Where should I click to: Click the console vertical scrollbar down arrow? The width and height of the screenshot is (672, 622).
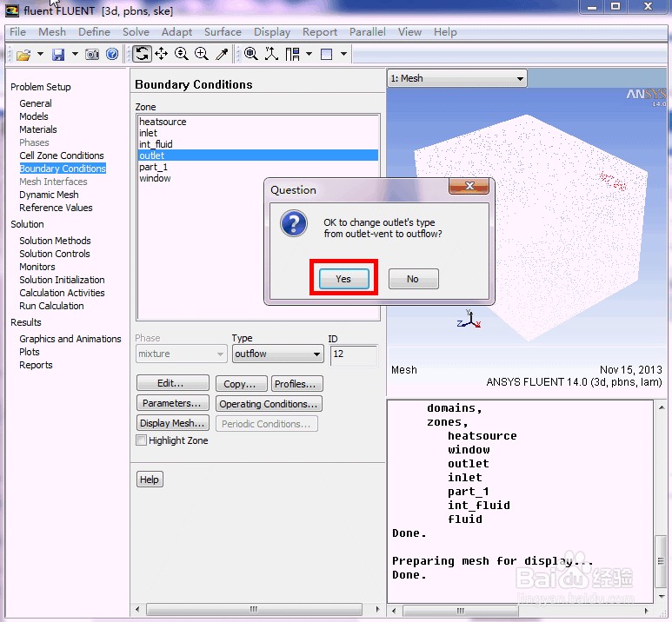tap(662, 597)
